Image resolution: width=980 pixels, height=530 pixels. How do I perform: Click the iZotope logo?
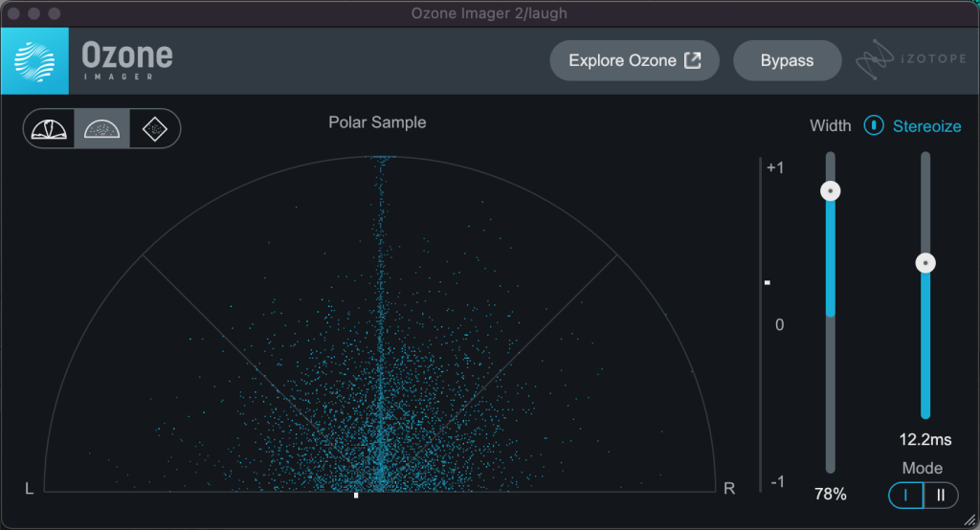tap(911, 59)
